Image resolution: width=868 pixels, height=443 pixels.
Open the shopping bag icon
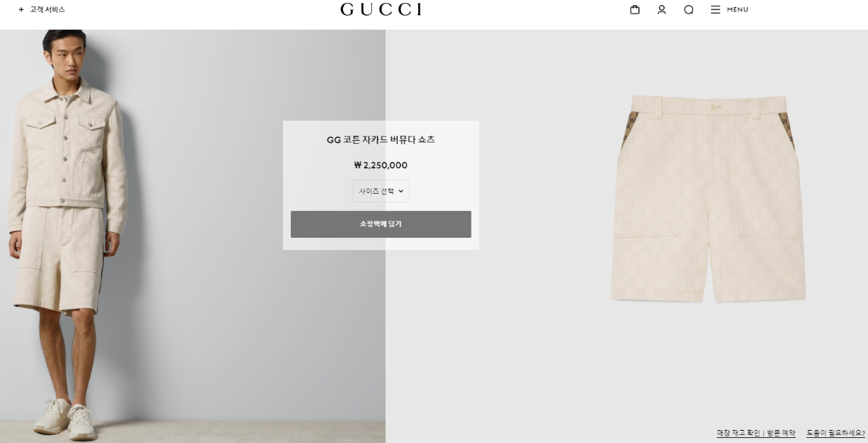click(634, 9)
